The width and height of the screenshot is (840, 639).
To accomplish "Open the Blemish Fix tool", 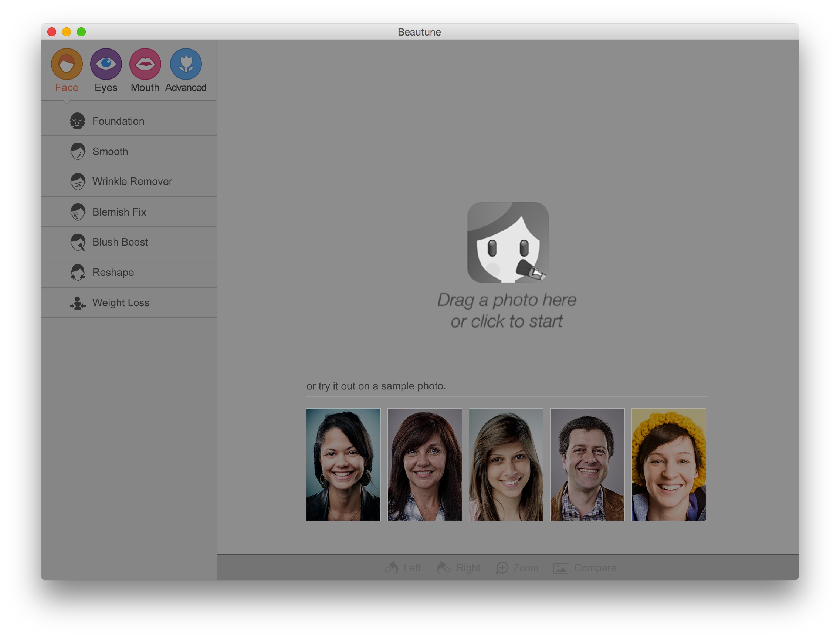I will pos(129,212).
